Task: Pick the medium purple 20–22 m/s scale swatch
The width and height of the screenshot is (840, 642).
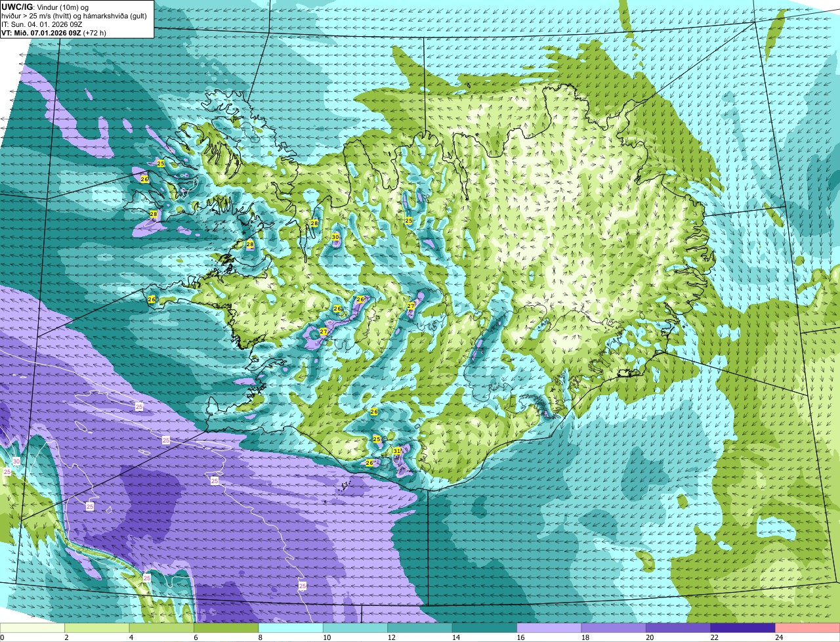Action: tap(679, 628)
